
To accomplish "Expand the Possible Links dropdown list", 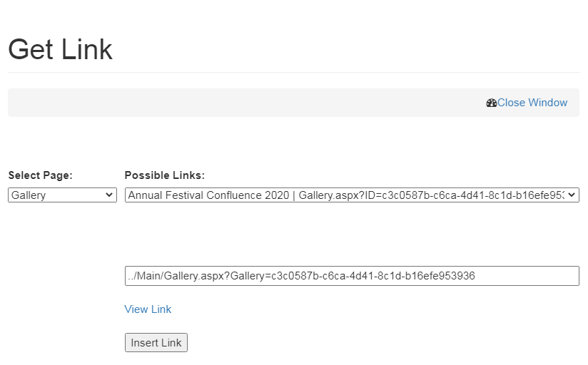I will pyautogui.click(x=351, y=195).
